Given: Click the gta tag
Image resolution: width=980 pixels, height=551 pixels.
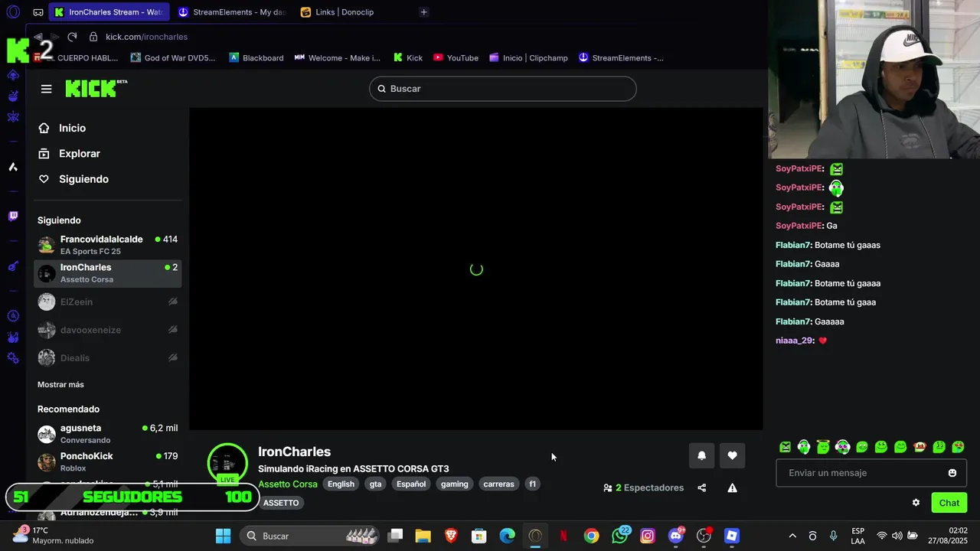Looking at the screenshot, I should click(x=375, y=484).
